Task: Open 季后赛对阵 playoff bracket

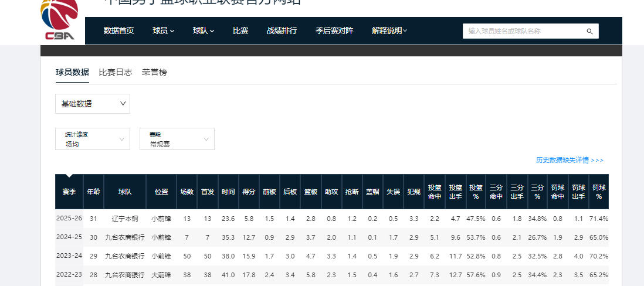Action: click(x=334, y=30)
